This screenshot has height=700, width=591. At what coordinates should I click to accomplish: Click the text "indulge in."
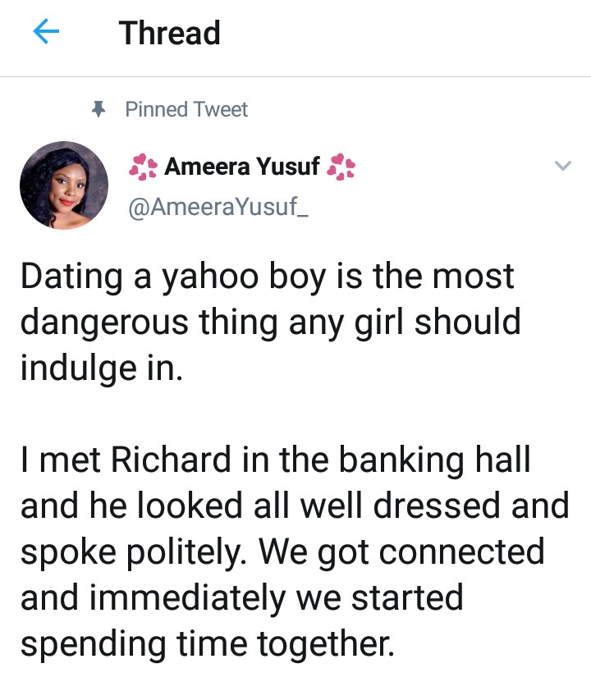click(98, 367)
